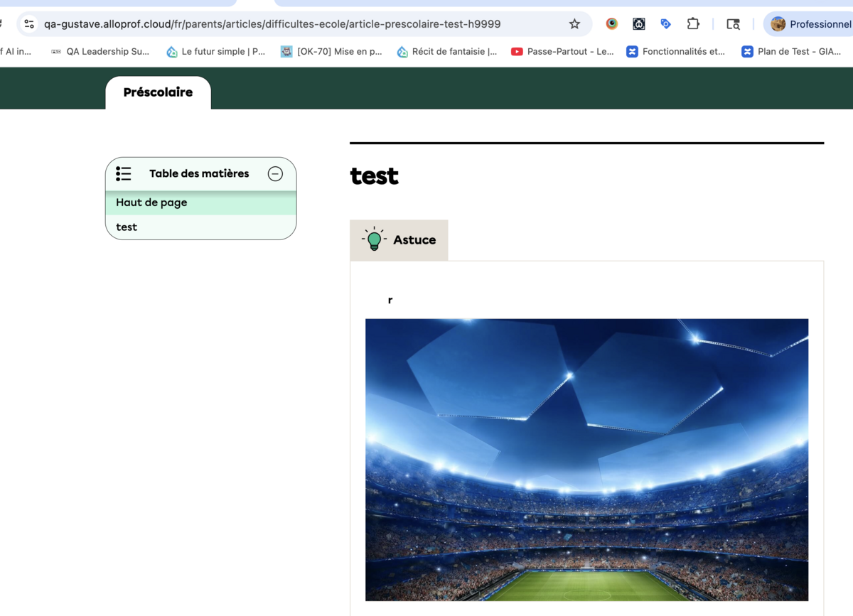Click the tab search icon in toolbar
The width and height of the screenshot is (853, 616).
[x=733, y=24]
